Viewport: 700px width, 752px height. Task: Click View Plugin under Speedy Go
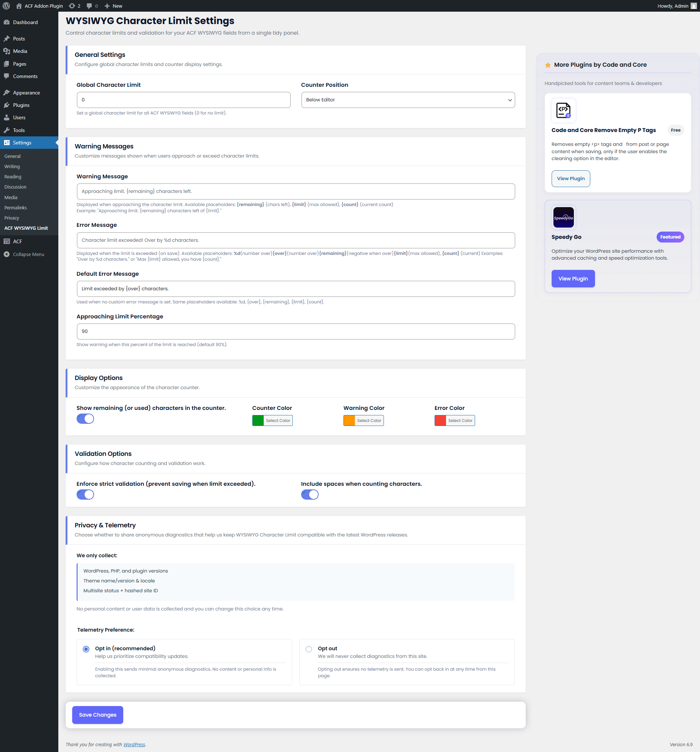click(x=572, y=279)
